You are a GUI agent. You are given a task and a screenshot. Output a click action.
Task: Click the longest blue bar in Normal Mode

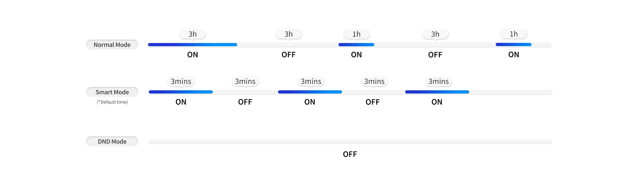pyautogui.click(x=193, y=45)
